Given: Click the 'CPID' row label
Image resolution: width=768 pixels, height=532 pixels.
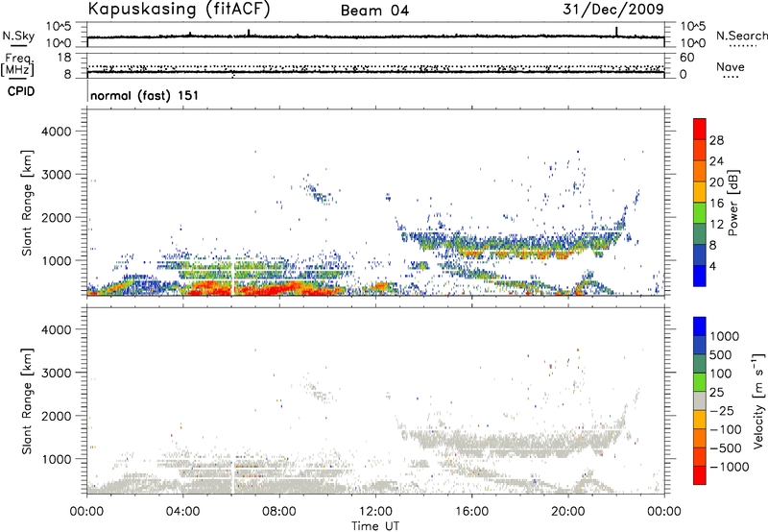Looking at the screenshot, I should click(20, 91).
